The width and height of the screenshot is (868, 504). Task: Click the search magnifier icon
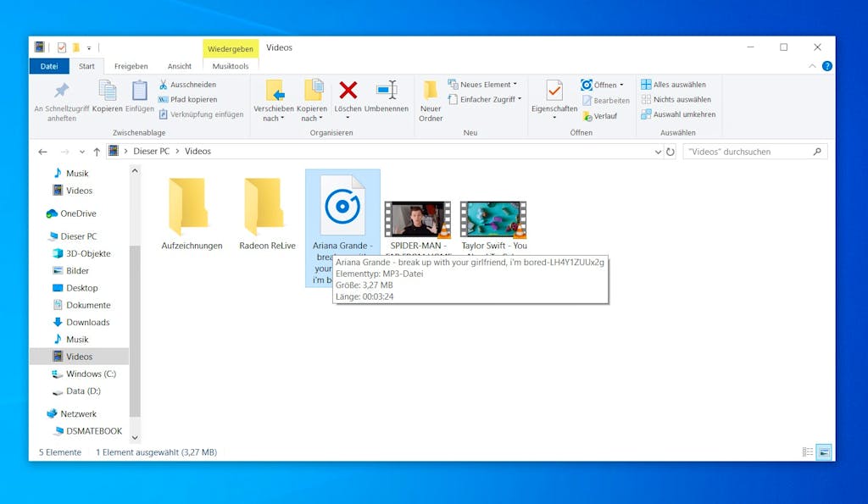click(817, 152)
